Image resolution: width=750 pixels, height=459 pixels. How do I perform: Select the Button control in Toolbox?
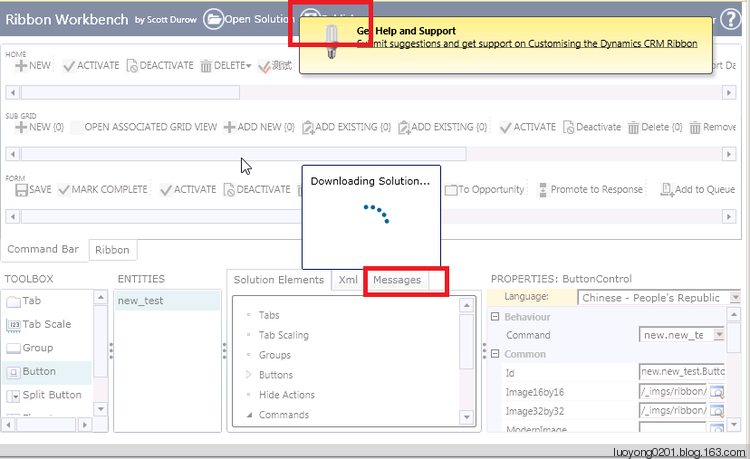coord(47,372)
